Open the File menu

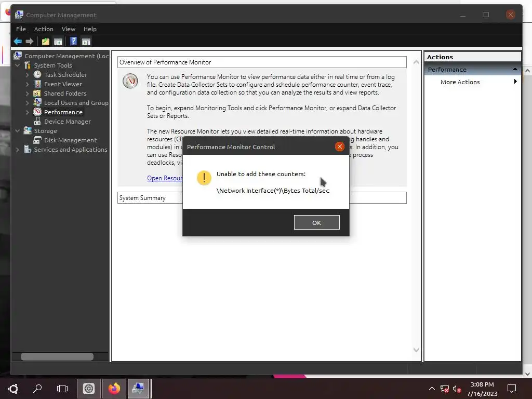(21, 29)
